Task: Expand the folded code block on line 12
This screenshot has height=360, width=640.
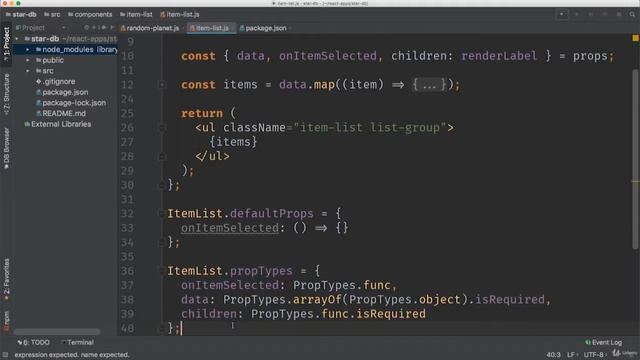Action: coord(162,85)
